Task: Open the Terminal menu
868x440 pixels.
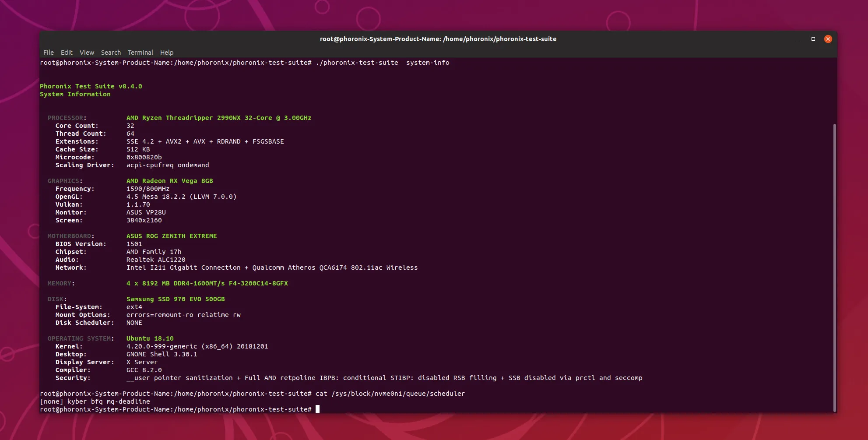Action: [x=140, y=53]
